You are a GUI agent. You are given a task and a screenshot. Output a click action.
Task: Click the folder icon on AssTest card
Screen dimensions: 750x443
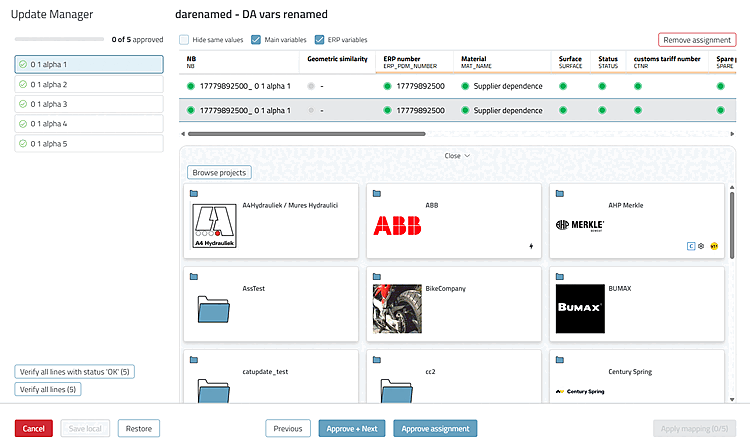point(194,277)
